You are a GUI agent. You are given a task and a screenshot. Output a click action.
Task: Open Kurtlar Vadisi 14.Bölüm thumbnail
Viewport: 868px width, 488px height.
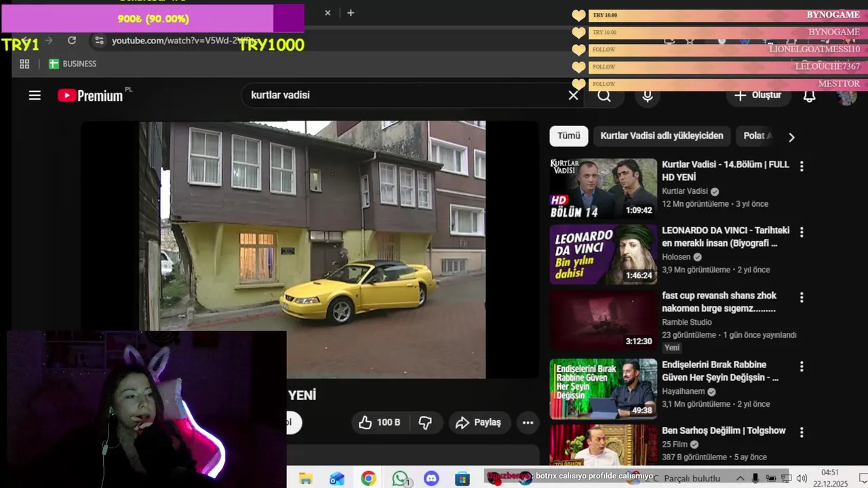[x=603, y=188]
